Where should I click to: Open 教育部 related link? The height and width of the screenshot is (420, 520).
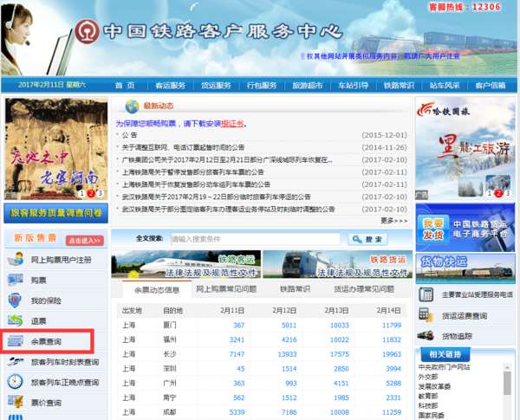coord(428,396)
